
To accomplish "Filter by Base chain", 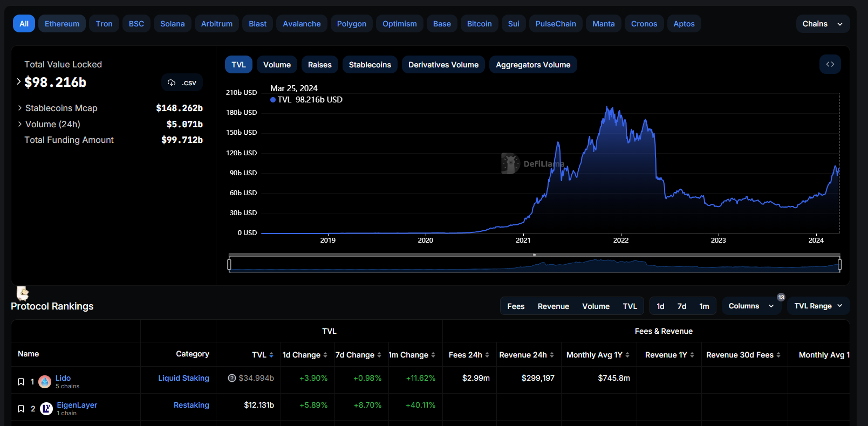I will click(442, 24).
